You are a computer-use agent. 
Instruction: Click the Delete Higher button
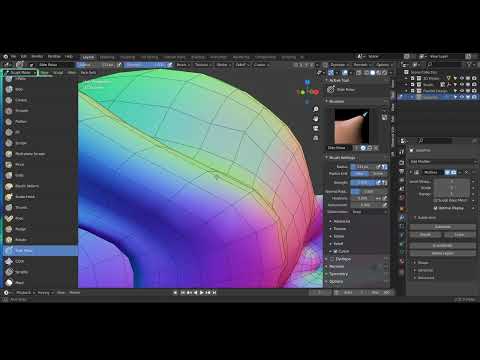pyautogui.click(x=442, y=253)
